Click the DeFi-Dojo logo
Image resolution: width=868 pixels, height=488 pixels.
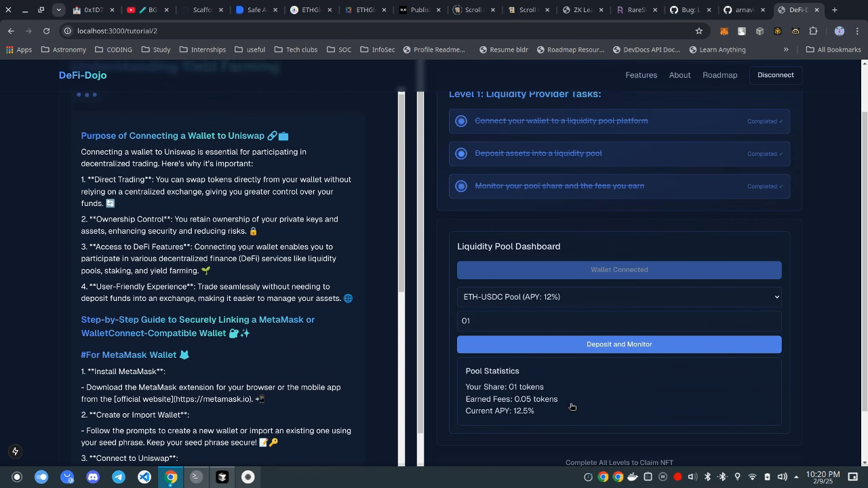[83, 75]
